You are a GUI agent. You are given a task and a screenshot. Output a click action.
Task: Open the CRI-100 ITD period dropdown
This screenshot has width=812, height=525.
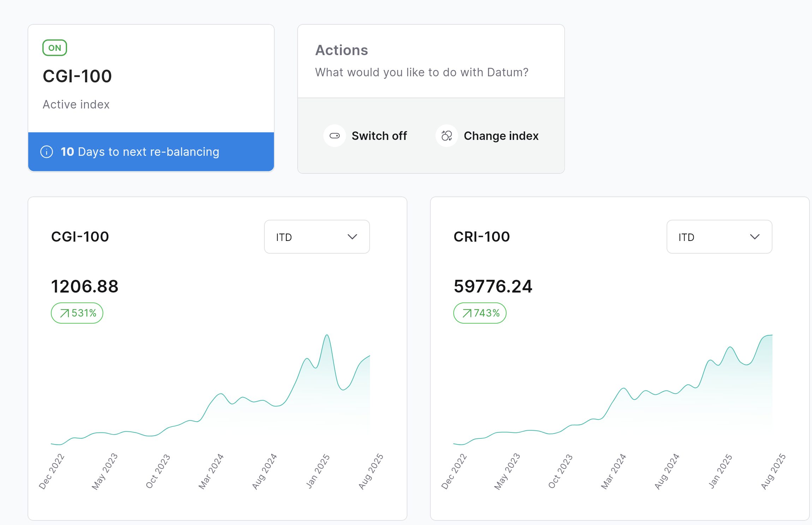coord(719,237)
